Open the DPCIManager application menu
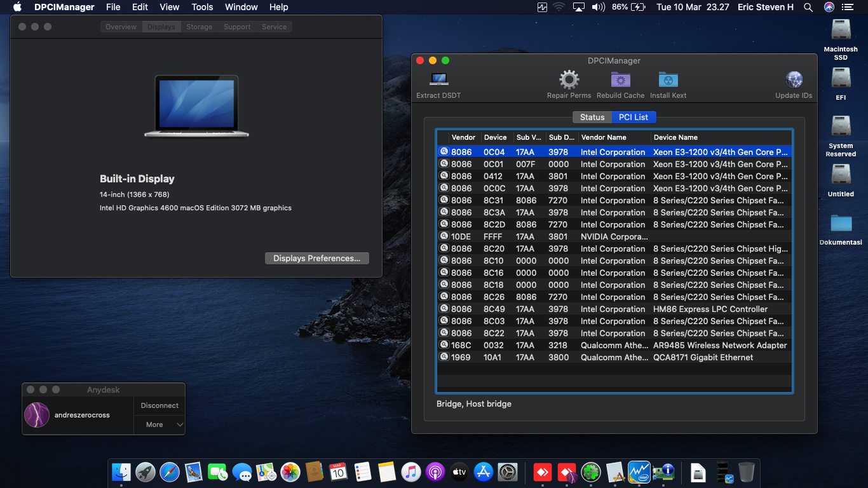This screenshot has width=868, height=488. point(64,7)
